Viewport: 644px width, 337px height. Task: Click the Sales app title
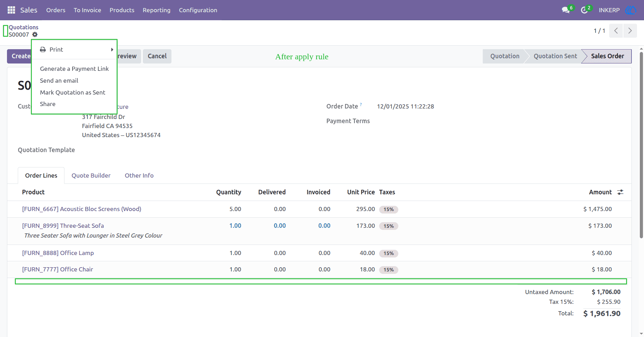(29, 10)
